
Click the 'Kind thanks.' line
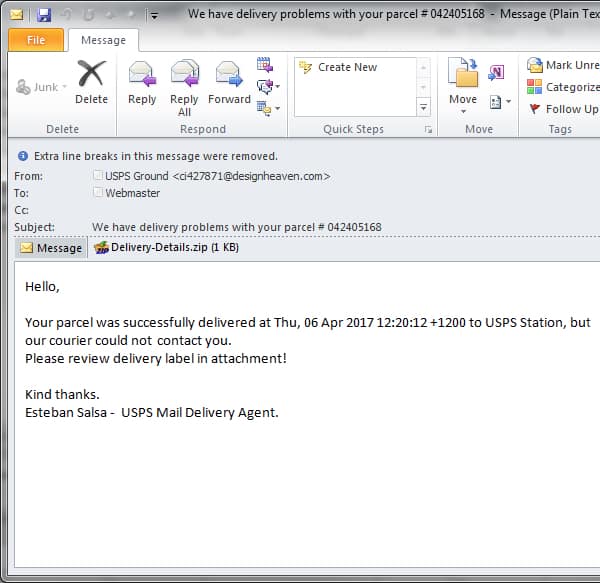(x=62, y=394)
